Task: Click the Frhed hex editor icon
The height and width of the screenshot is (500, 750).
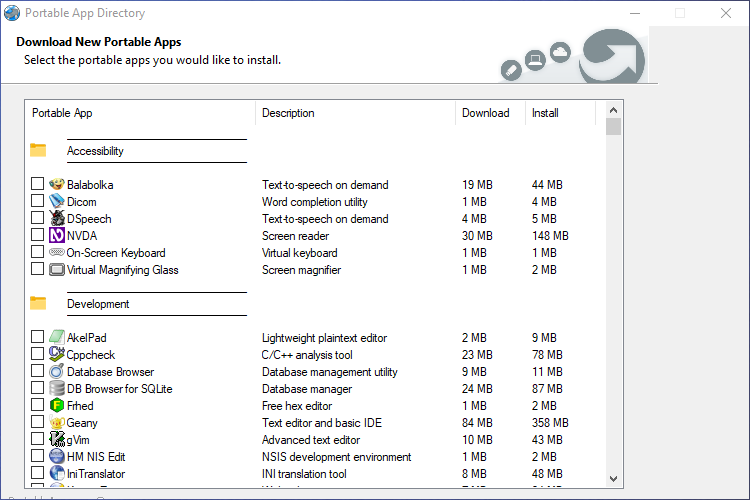Action: coord(57,406)
